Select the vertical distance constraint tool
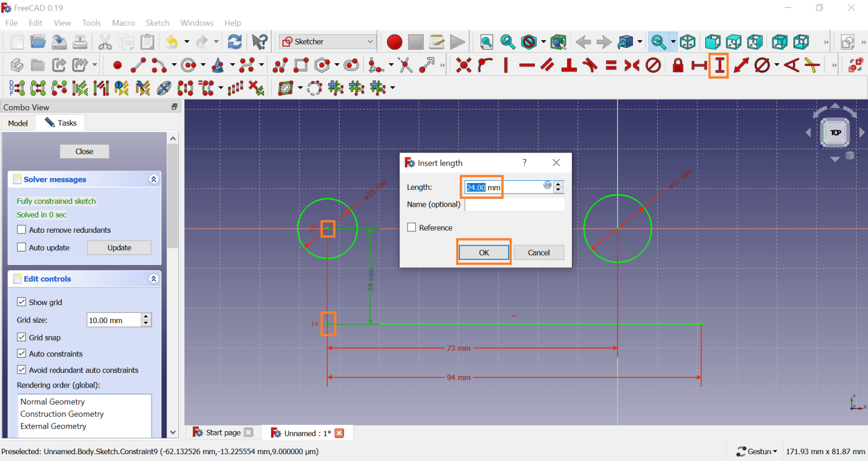 719,66
